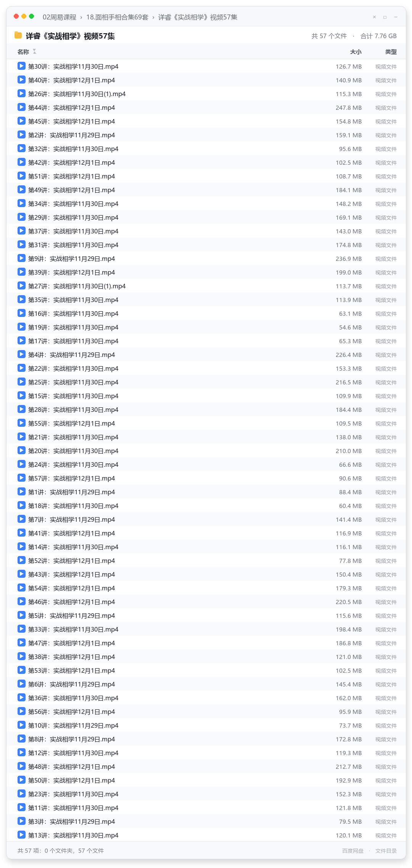Click the 合计 7.76 GB total label
Image resolution: width=412 pixels, height=868 pixels.
[378, 36]
